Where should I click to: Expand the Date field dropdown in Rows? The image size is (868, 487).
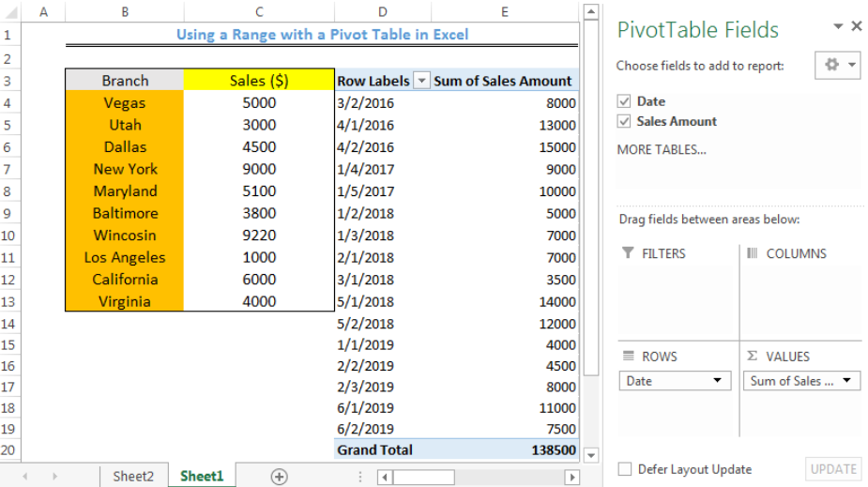pos(718,381)
